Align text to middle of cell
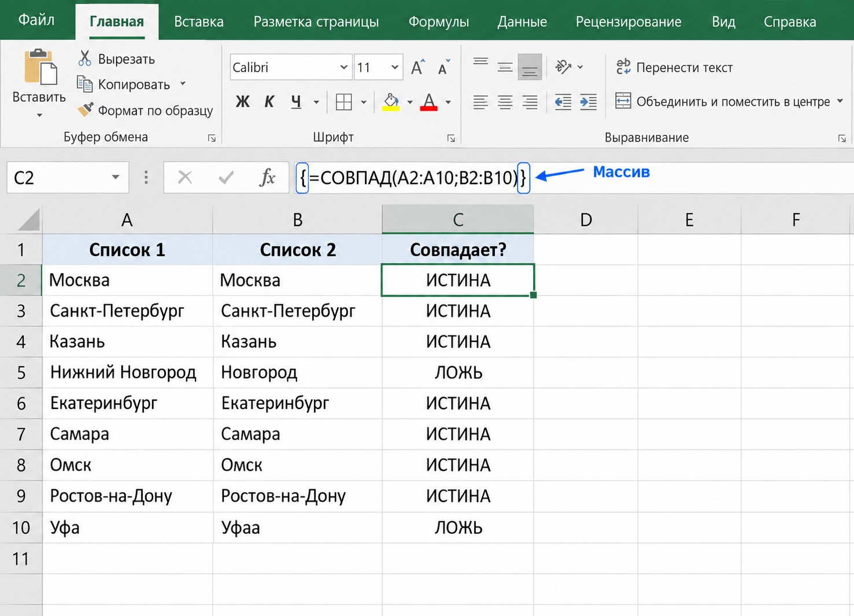 (x=505, y=67)
